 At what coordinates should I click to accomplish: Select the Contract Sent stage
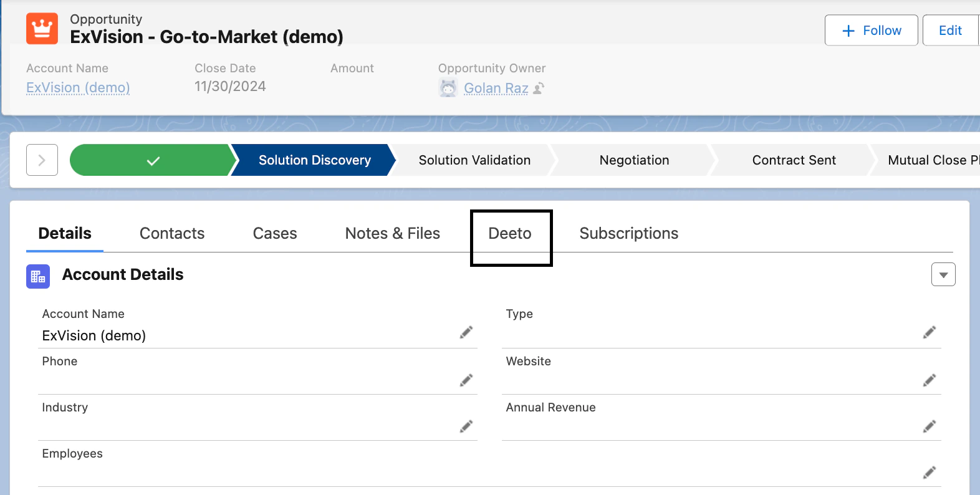(794, 160)
